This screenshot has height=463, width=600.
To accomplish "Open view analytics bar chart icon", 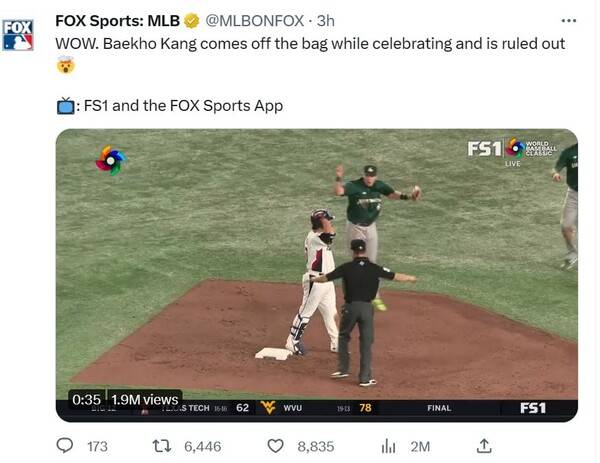I will click(389, 445).
